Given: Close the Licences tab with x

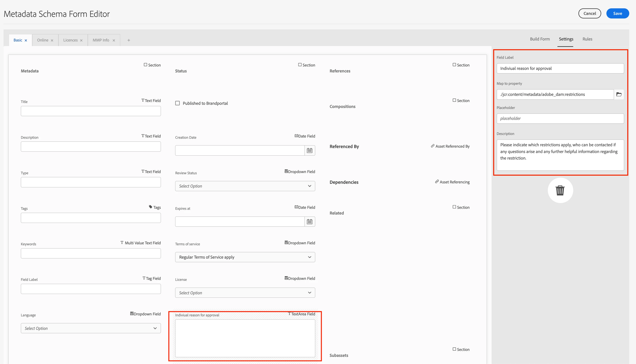Looking at the screenshot, I should [x=81, y=40].
